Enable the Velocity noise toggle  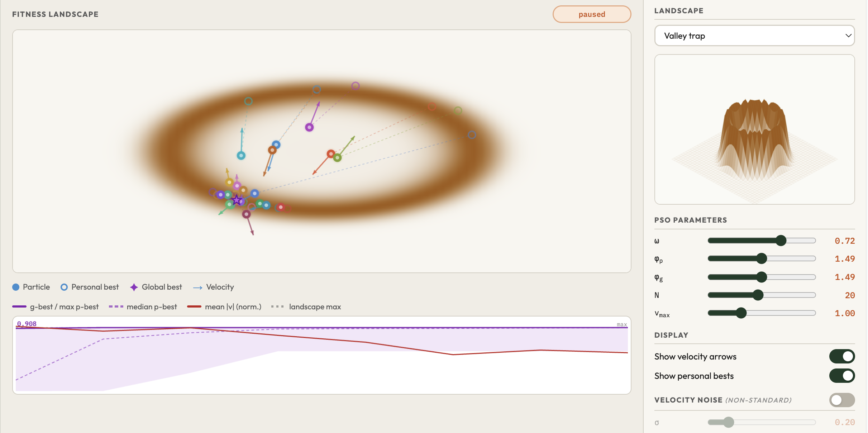click(x=841, y=400)
